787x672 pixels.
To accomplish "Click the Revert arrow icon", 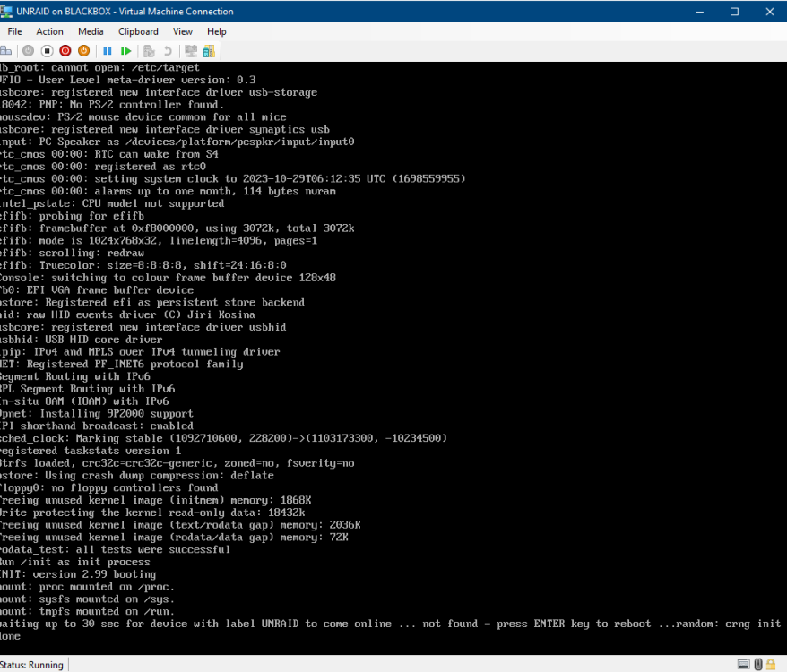I will [x=168, y=51].
